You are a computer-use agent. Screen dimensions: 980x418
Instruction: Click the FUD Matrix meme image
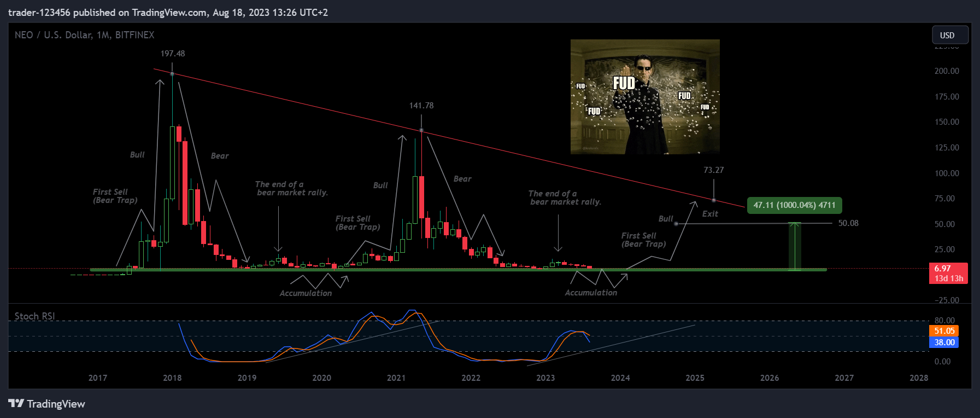[x=645, y=97]
